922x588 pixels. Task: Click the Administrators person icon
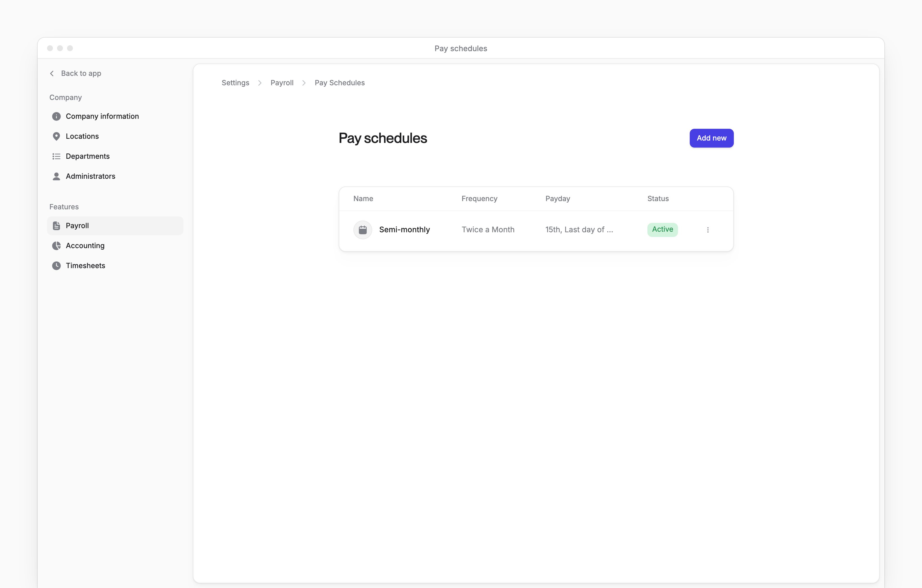coord(56,176)
